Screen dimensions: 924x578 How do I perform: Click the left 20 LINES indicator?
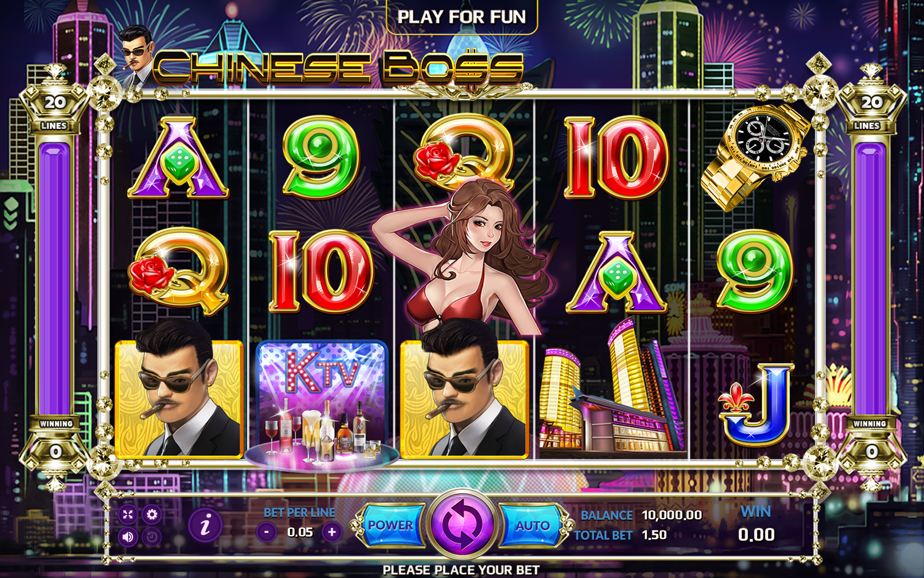point(54,110)
